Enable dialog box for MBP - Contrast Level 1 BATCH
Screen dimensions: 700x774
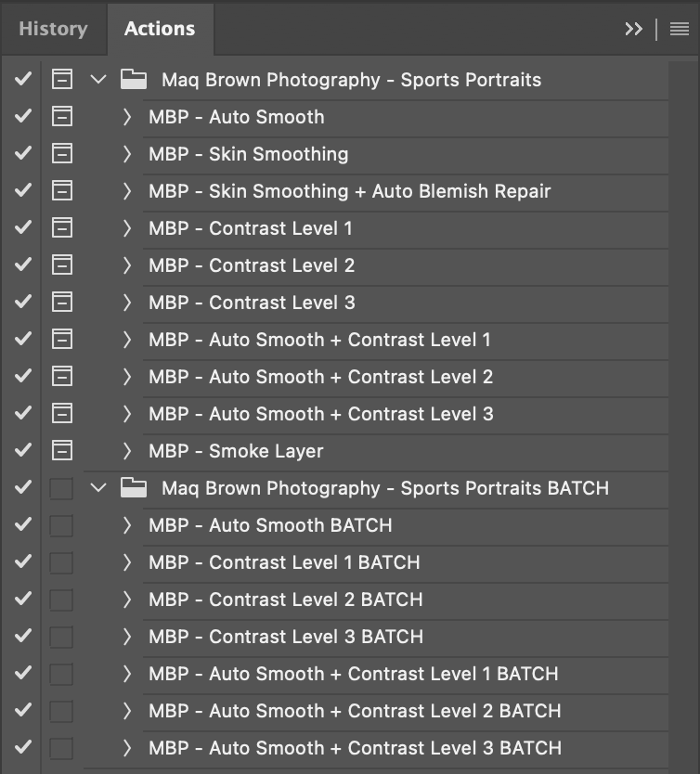(x=61, y=562)
